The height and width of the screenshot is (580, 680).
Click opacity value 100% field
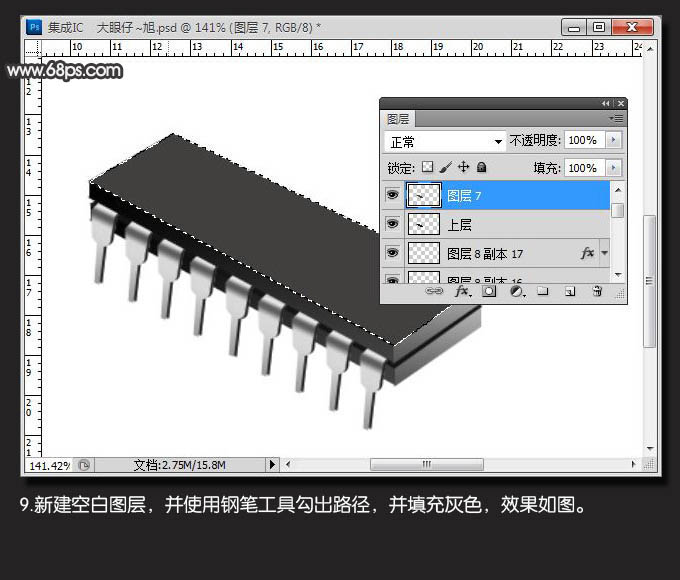tap(585, 140)
